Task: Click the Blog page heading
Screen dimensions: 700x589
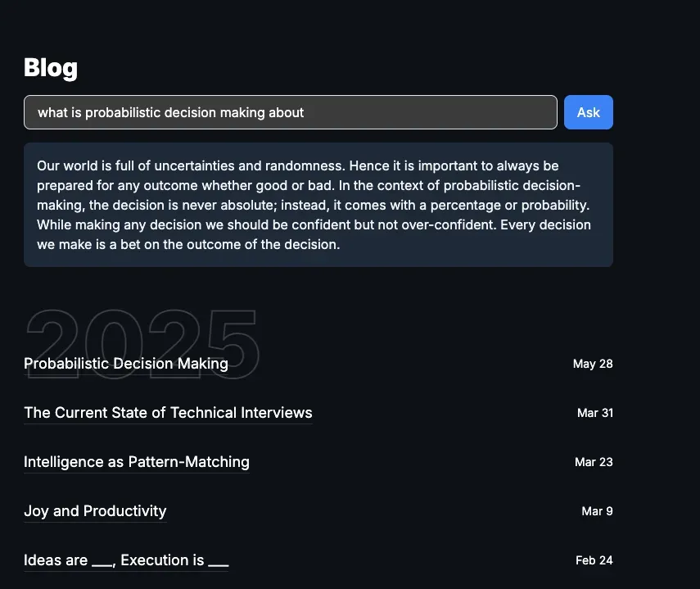Action: (x=50, y=68)
